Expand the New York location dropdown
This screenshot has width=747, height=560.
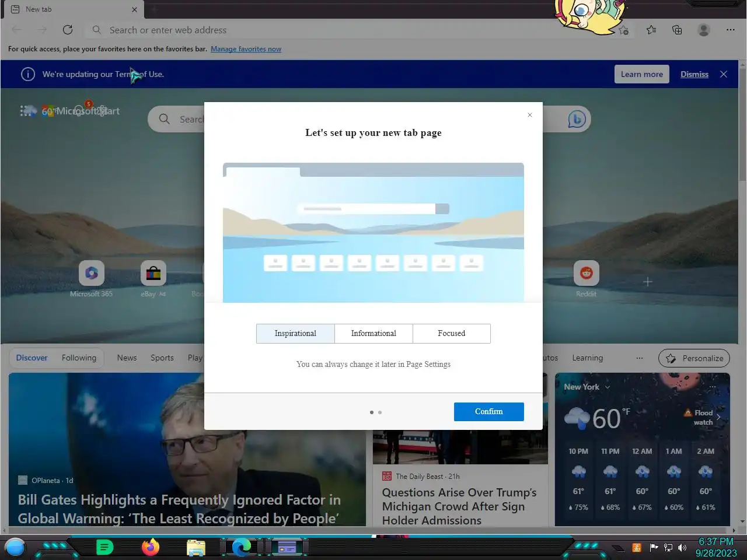(608, 387)
